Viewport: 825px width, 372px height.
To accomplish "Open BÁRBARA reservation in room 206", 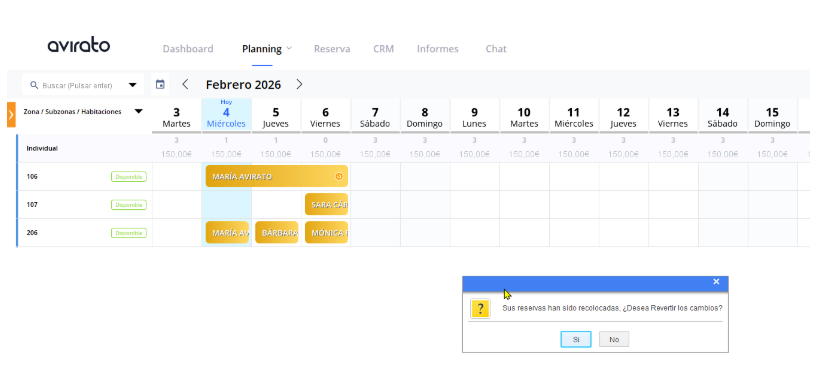I will pyautogui.click(x=277, y=233).
